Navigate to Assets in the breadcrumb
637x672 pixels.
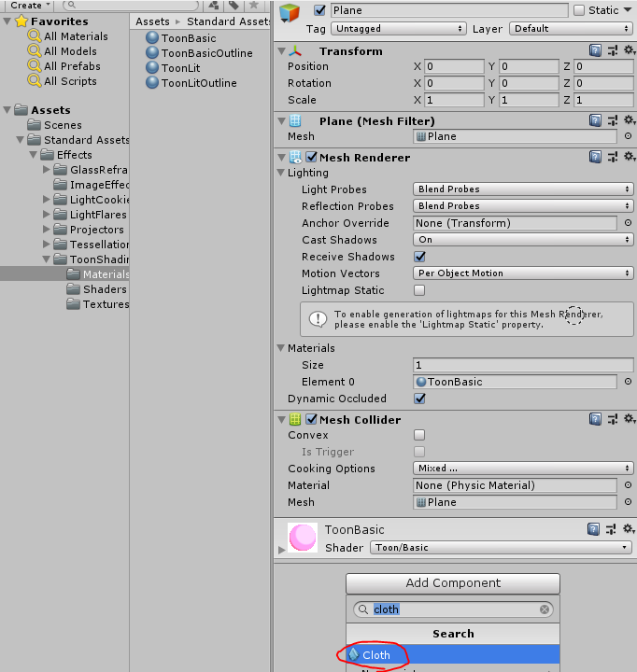(152, 21)
